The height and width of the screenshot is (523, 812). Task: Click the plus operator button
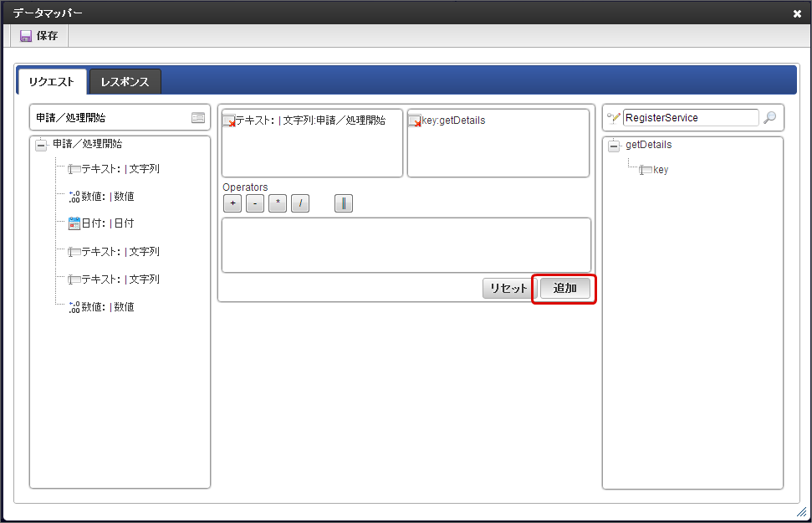(x=232, y=203)
